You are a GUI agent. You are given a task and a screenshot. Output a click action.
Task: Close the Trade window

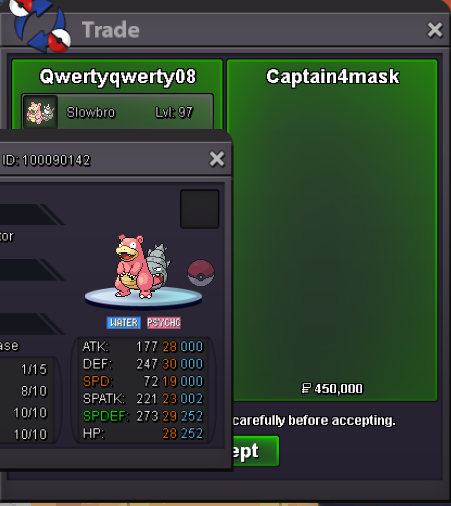tap(435, 30)
